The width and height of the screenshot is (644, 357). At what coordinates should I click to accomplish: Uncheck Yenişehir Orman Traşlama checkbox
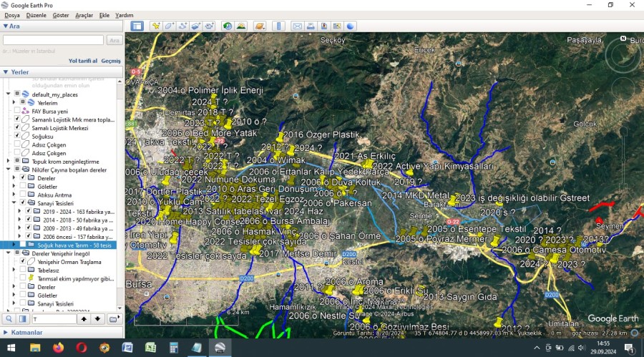pos(23,262)
